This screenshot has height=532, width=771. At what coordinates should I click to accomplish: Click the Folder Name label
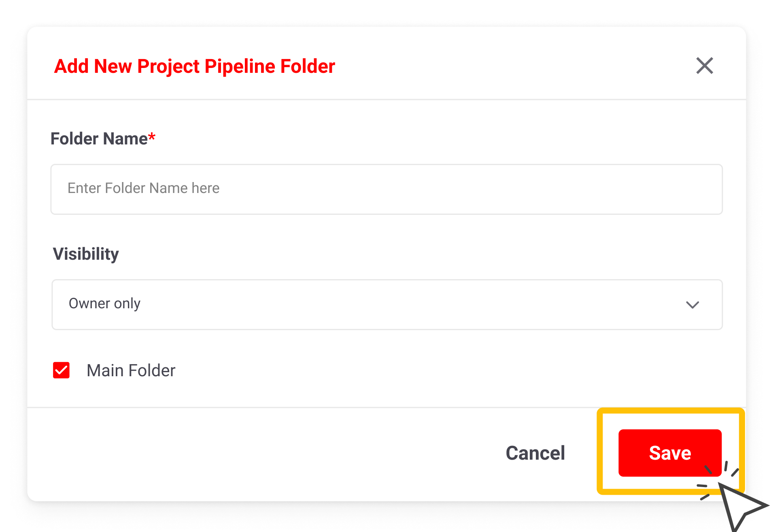click(99, 139)
